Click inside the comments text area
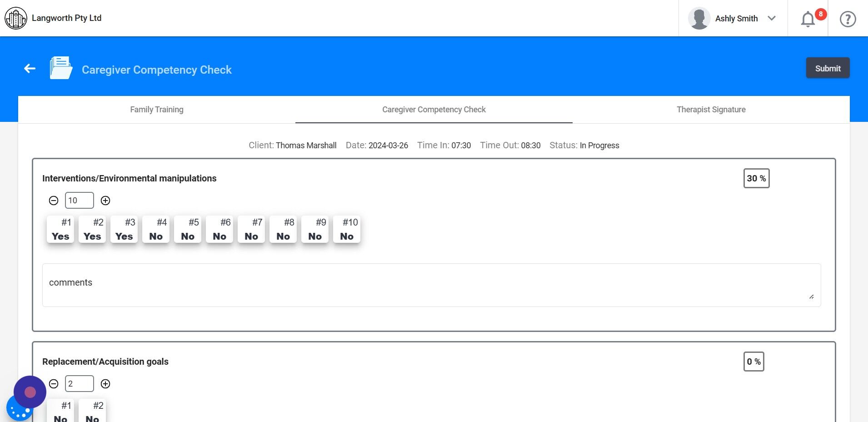The image size is (868, 422). pyautogui.click(x=431, y=284)
